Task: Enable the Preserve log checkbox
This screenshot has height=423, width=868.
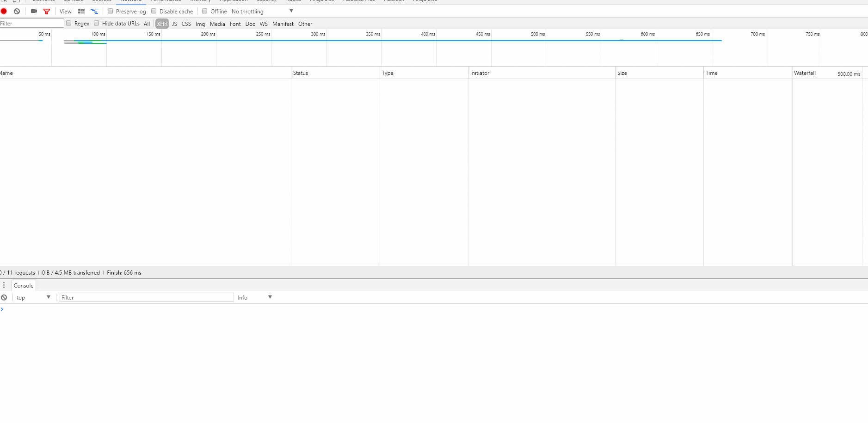Action: click(x=110, y=11)
